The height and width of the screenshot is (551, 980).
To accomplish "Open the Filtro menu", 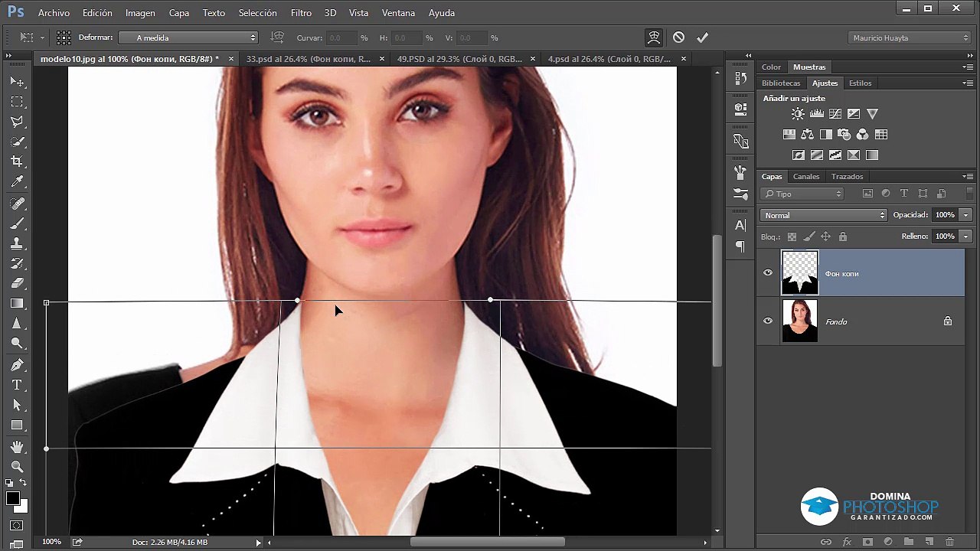I will pyautogui.click(x=301, y=13).
